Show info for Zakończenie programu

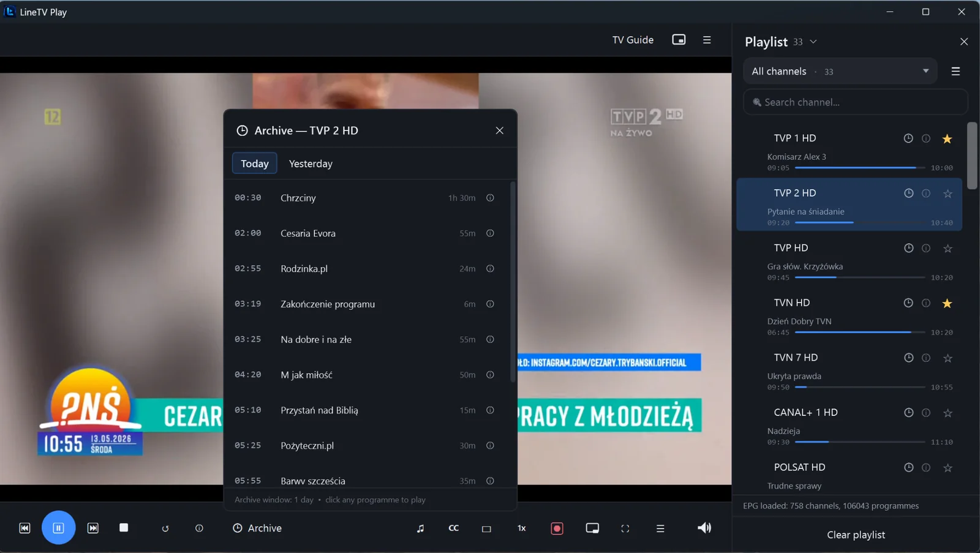490,304
